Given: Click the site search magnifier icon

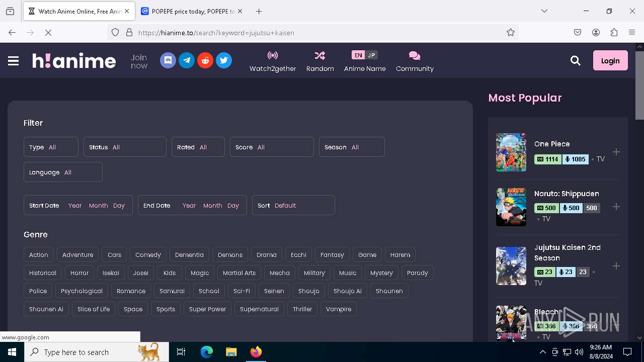Looking at the screenshot, I should click(576, 61).
